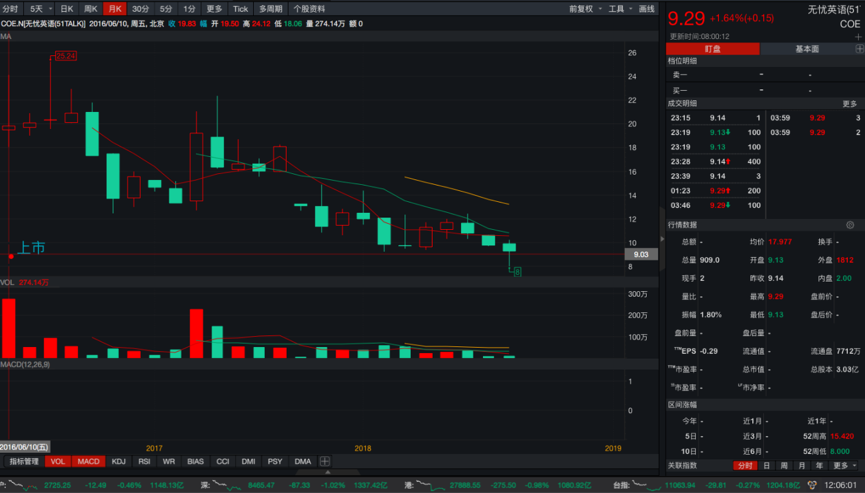
Task: Open the 行情数据 settings icon
Action: click(x=851, y=225)
